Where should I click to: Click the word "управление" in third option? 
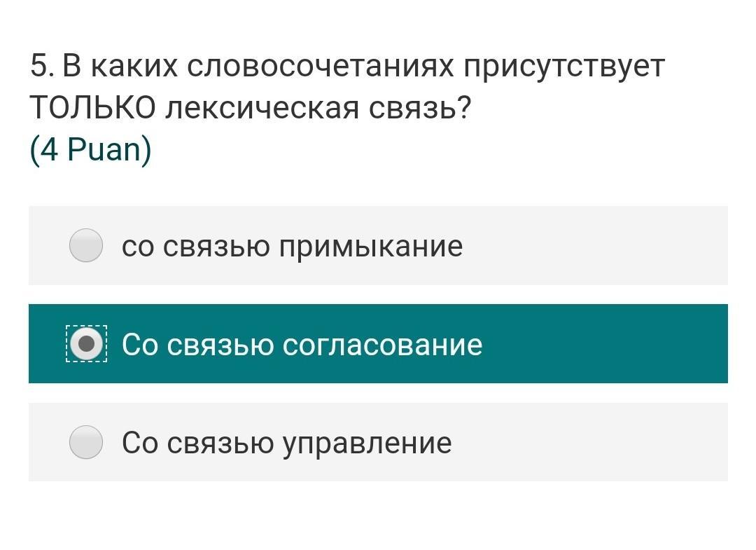[x=367, y=444]
